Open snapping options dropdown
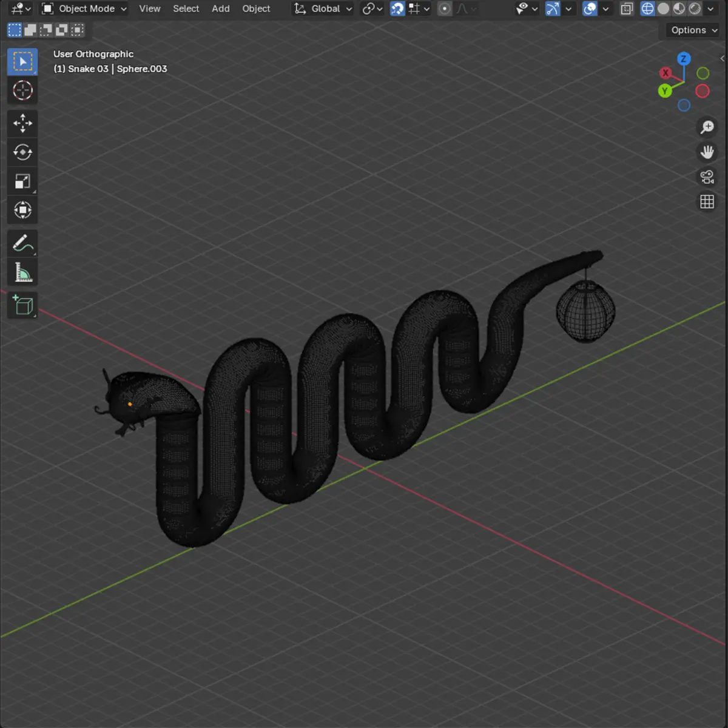Viewport: 728px width, 728px height. coord(419,8)
